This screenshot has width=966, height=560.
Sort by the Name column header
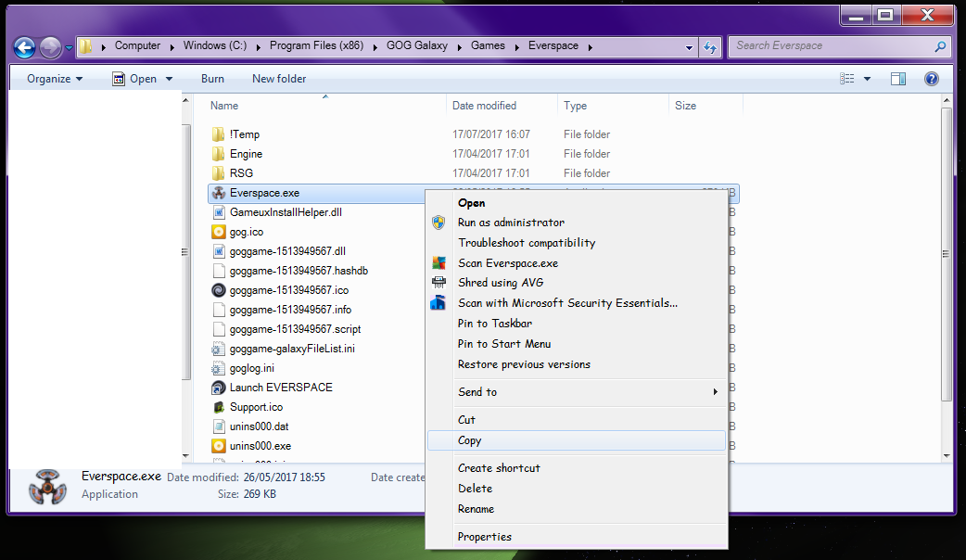click(224, 106)
